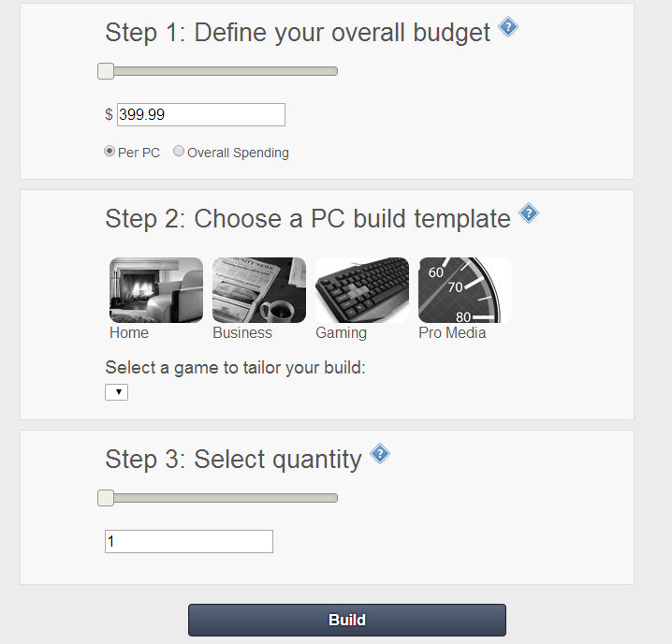Select the Home build template image

(155, 290)
